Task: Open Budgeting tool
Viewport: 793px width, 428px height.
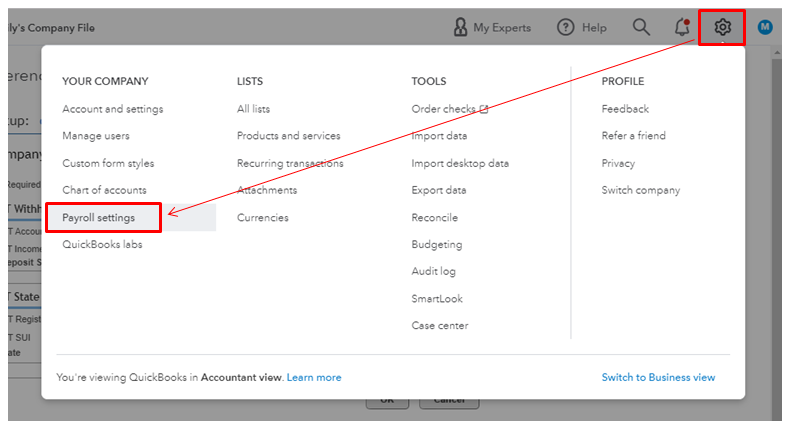Action: 436,244
